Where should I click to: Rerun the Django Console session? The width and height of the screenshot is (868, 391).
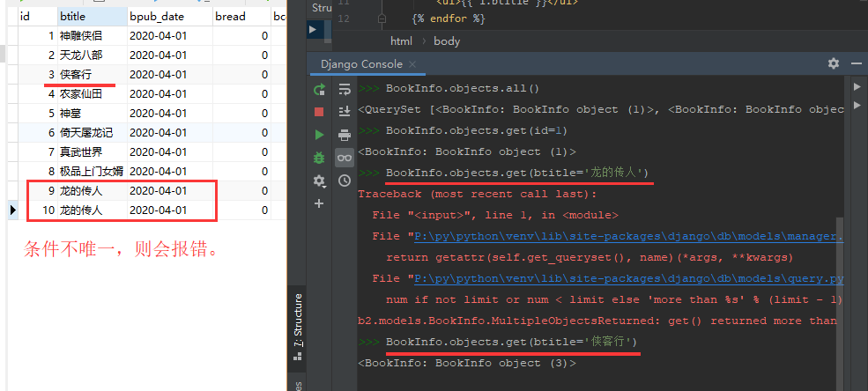point(319,90)
